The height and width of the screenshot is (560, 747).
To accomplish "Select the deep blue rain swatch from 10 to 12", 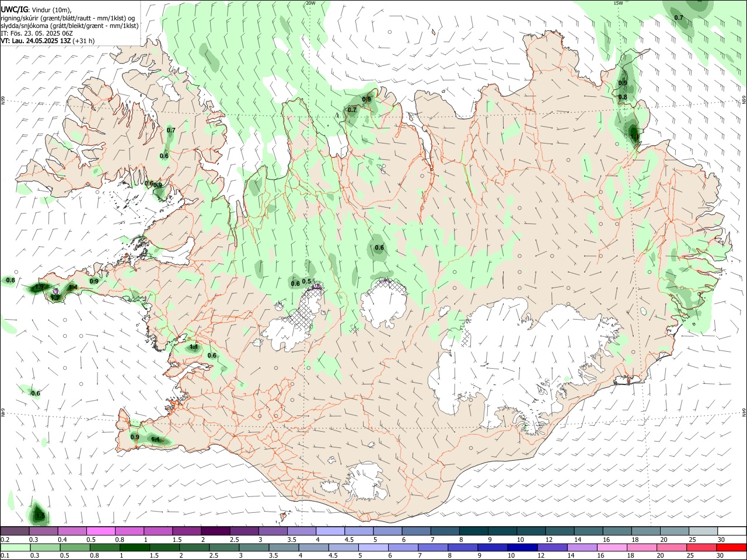I will 522,547.
